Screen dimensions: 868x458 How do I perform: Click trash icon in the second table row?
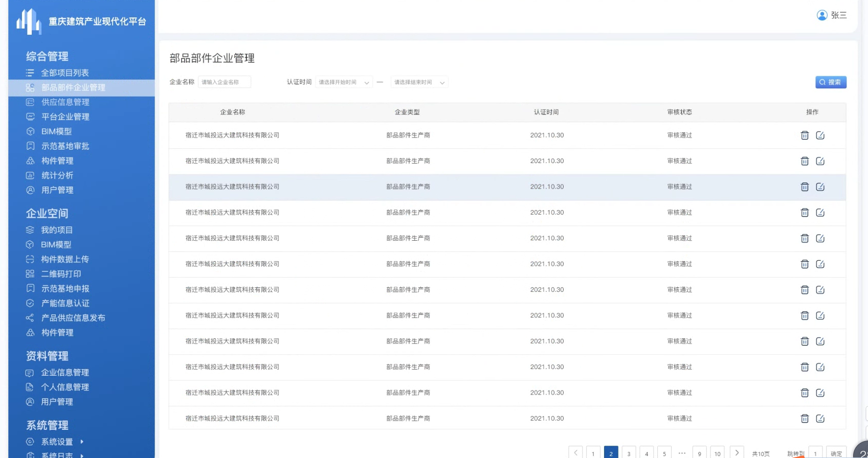(805, 161)
